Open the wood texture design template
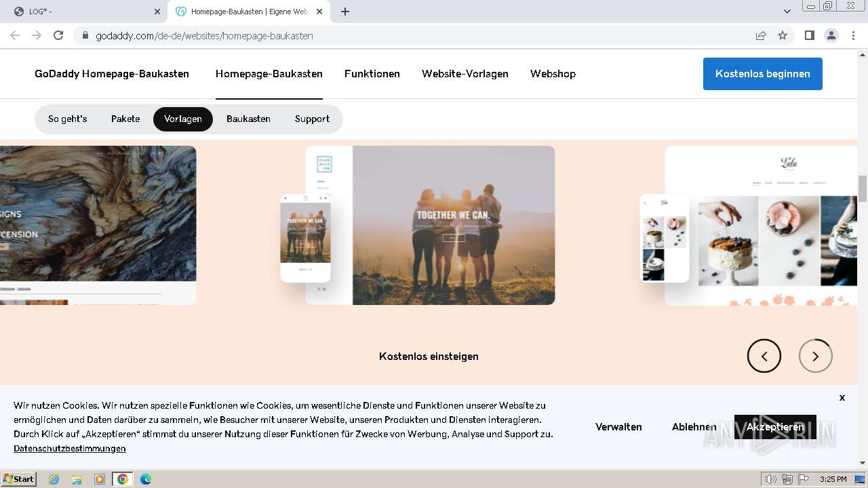This screenshot has height=488, width=868. click(x=98, y=225)
